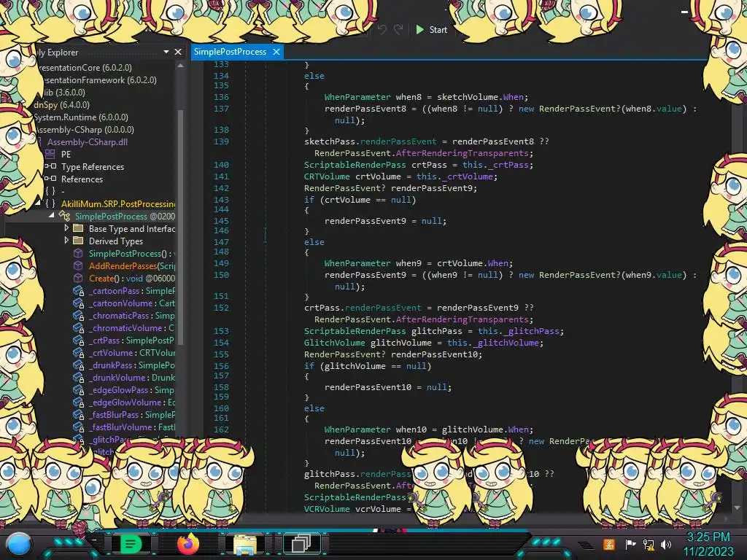Click the code editor scroll-down arrow
The height and width of the screenshot is (560, 747).
[737, 507]
